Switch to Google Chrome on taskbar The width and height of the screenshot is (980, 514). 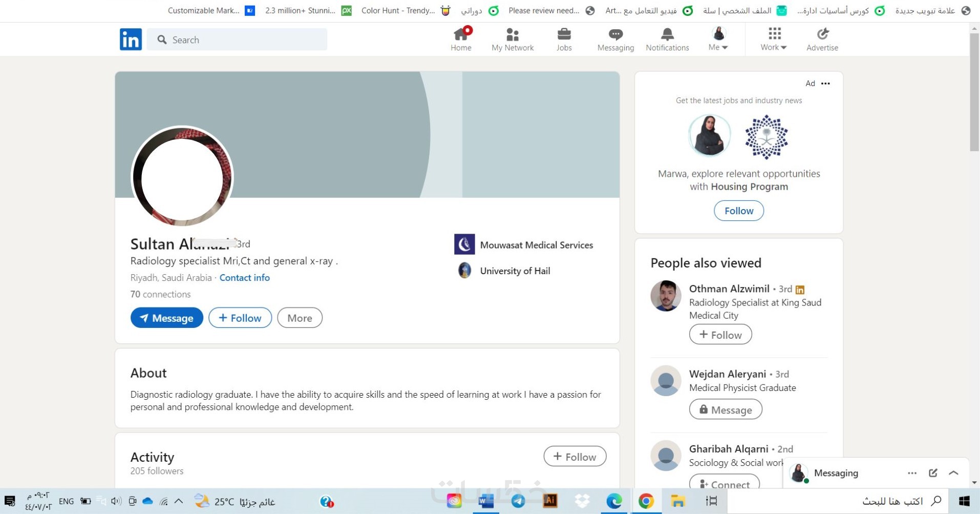(x=646, y=501)
